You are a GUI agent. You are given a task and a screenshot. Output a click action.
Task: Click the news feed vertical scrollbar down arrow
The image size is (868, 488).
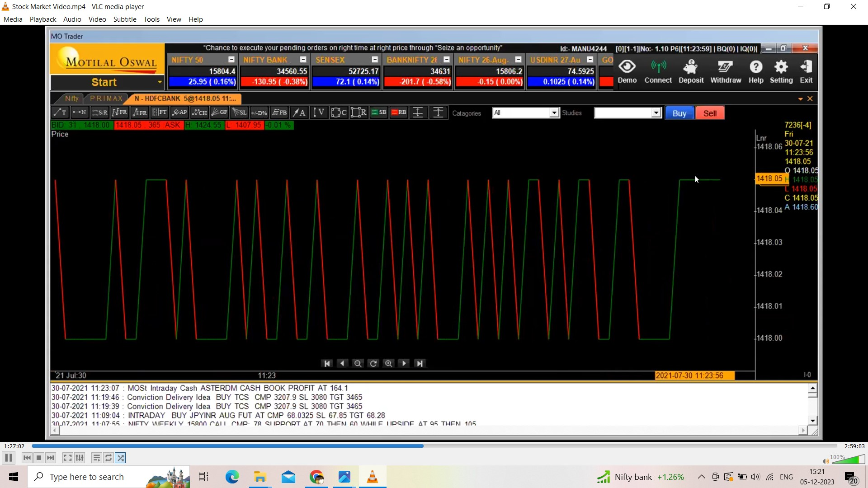[x=812, y=421]
